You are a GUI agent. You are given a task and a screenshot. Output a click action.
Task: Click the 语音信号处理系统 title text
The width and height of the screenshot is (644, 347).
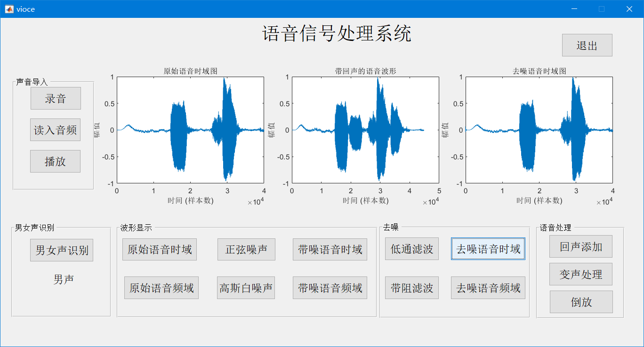coord(337,34)
